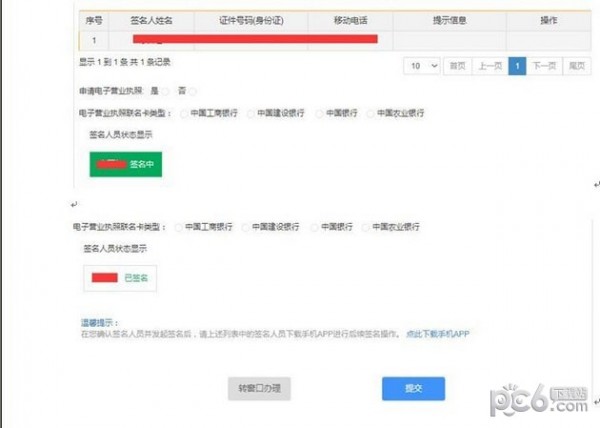Click the 提示信息 column header

coord(450,21)
